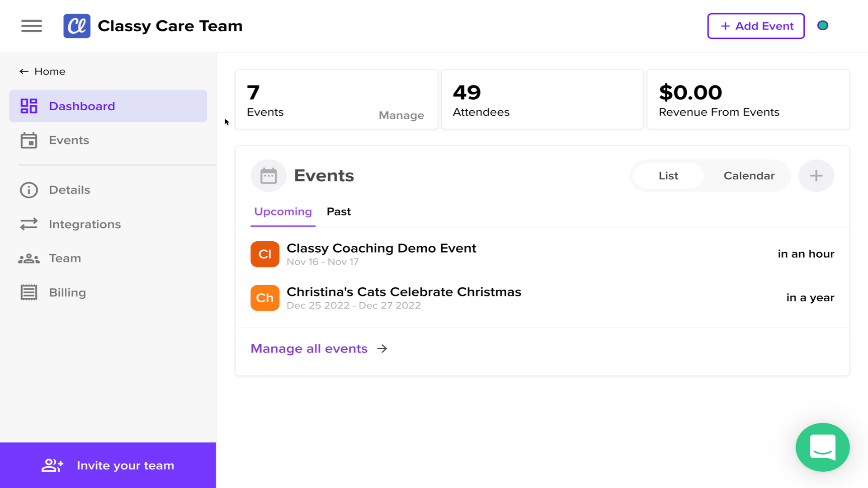This screenshot has width=868, height=488.
Task: Click the back arrow next to Home
Action: coord(24,71)
